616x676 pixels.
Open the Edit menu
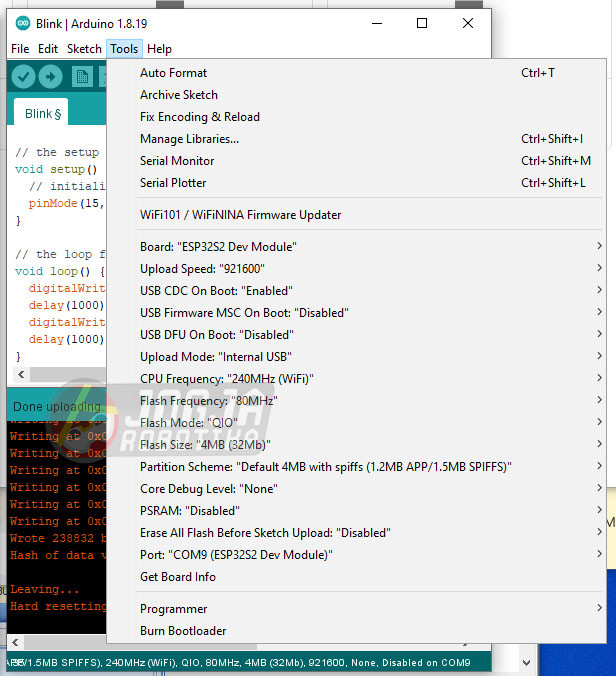(48, 49)
